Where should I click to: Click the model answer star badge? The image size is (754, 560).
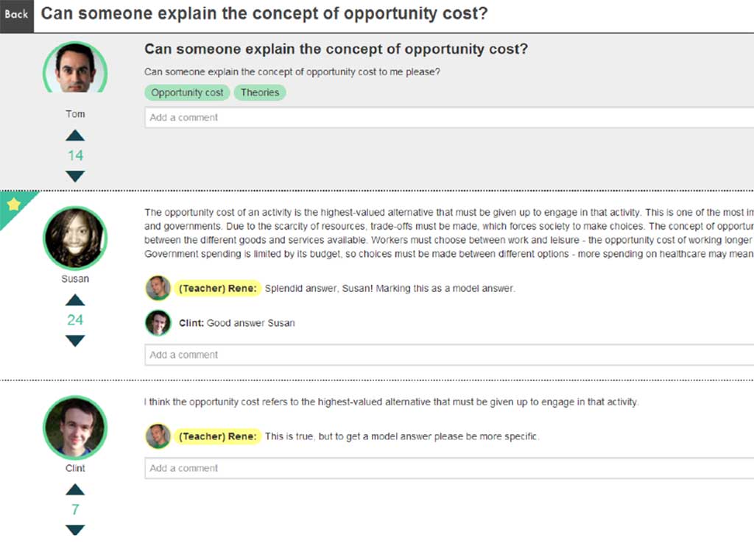coord(13,205)
